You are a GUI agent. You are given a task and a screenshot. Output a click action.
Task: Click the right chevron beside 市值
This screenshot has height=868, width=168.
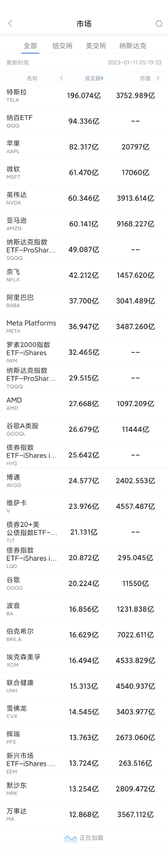pyautogui.click(x=158, y=78)
